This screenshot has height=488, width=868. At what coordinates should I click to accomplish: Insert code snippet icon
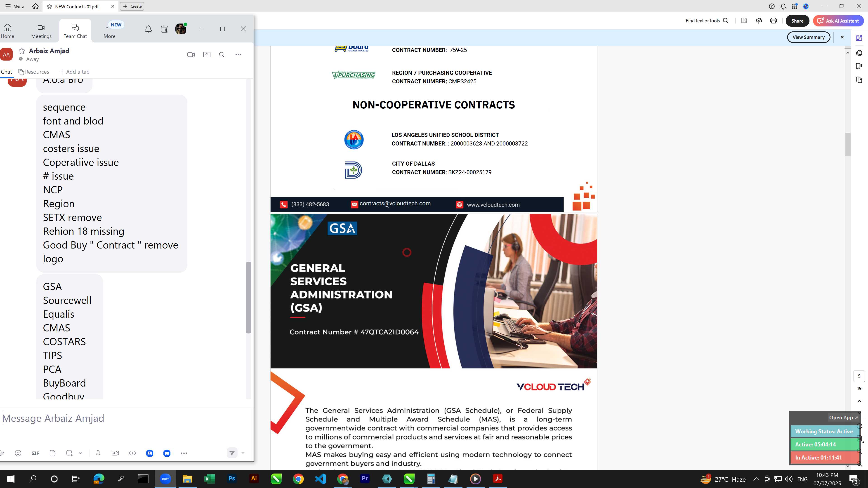click(132, 453)
